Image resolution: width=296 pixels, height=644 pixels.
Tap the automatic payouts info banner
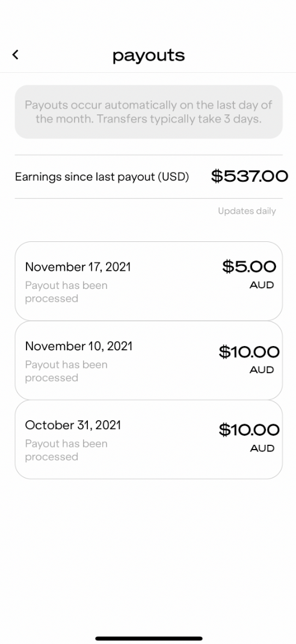tap(149, 112)
